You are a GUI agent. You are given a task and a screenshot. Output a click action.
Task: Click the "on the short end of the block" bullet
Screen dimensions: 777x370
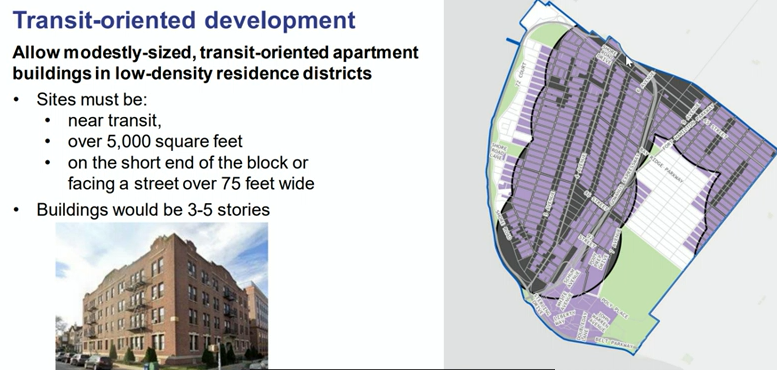click(x=188, y=162)
